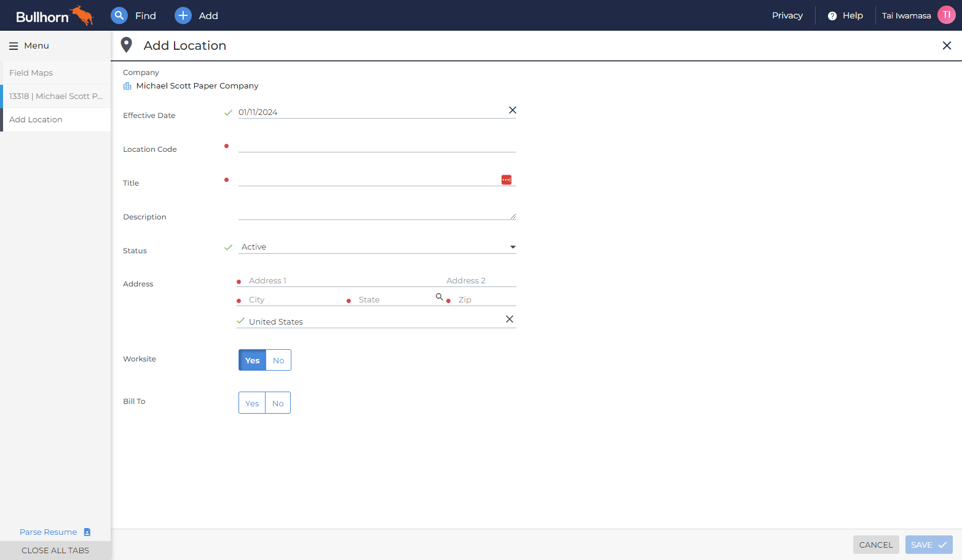Open the Help question mark icon
962x560 pixels.
click(832, 16)
